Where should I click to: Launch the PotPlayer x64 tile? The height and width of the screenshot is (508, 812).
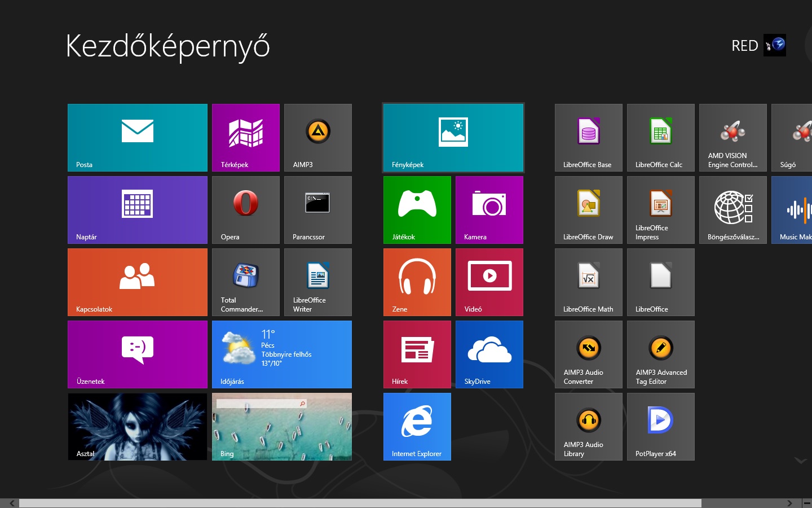[x=661, y=427]
